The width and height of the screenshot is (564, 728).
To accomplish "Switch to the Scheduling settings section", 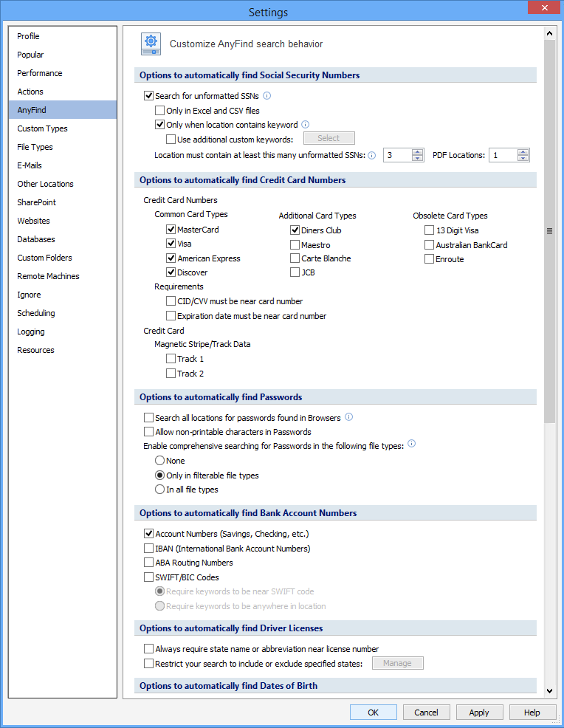I will 36,313.
